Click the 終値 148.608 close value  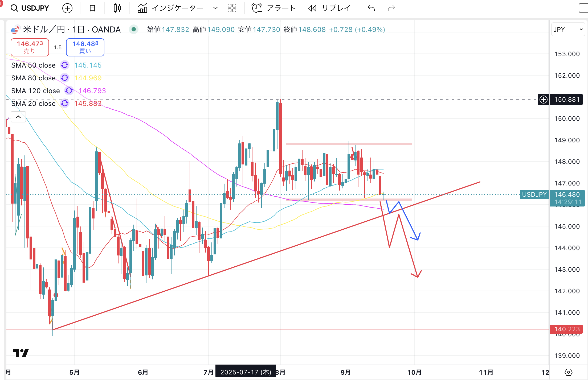point(305,30)
